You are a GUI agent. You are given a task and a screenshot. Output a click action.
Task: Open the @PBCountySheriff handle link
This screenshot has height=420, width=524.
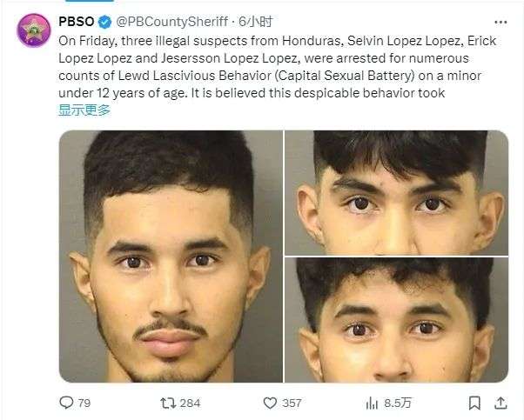(x=172, y=22)
